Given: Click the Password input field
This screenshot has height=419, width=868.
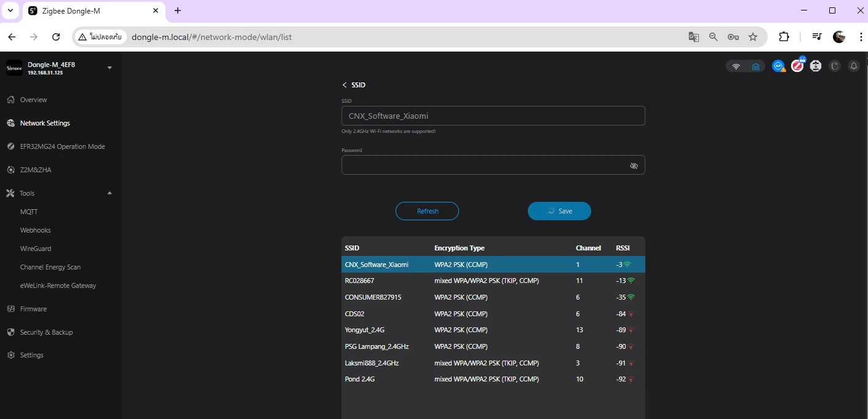Looking at the screenshot, I should 483,165.
